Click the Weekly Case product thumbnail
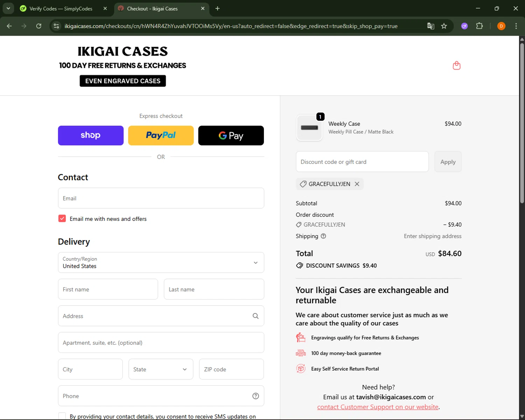The width and height of the screenshot is (525, 420). click(x=309, y=128)
